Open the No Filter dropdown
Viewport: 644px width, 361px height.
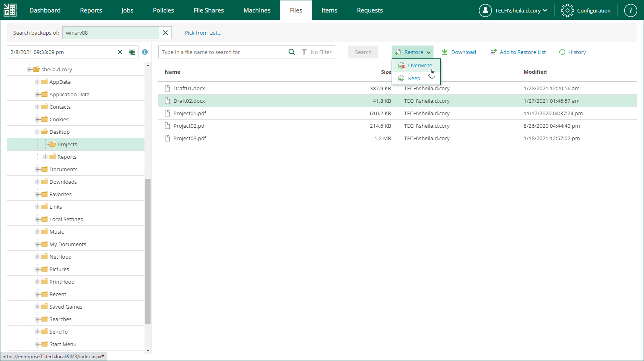317,52
